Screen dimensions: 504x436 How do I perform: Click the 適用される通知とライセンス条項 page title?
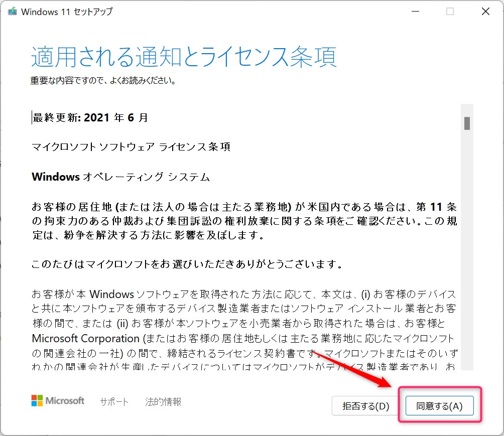[x=184, y=57]
